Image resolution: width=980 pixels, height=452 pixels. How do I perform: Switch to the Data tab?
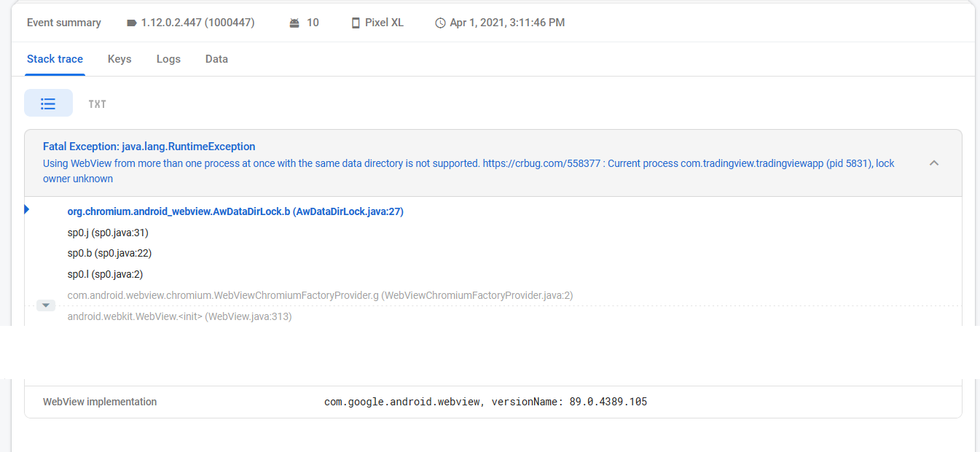tap(216, 59)
